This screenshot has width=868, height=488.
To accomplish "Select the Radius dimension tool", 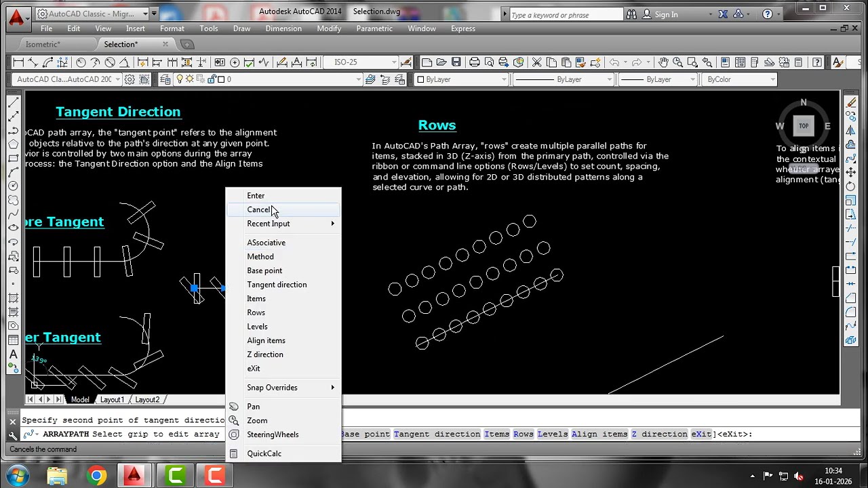I will point(81,62).
